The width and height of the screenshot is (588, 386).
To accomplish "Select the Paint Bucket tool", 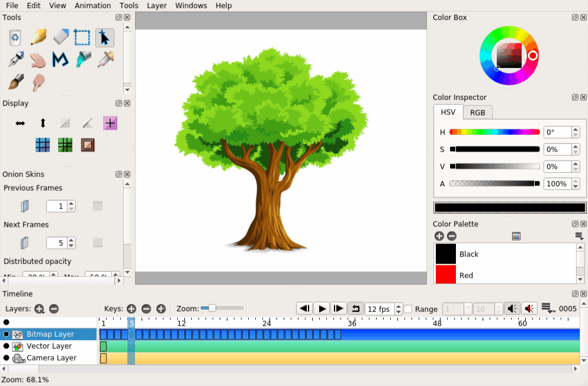I will (83, 59).
